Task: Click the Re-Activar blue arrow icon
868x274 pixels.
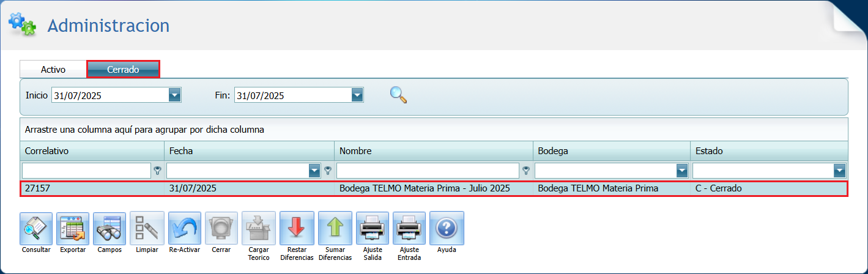Action: pyautogui.click(x=184, y=228)
